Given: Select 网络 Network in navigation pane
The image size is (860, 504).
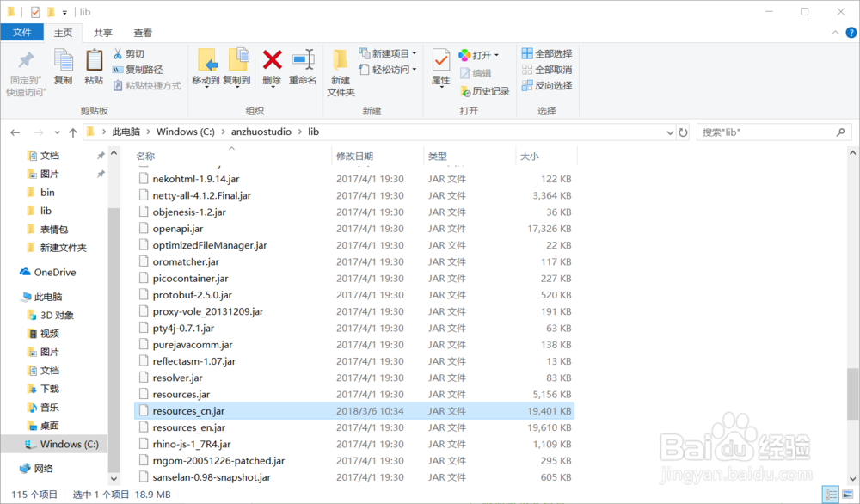Looking at the screenshot, I should point(36,469).
